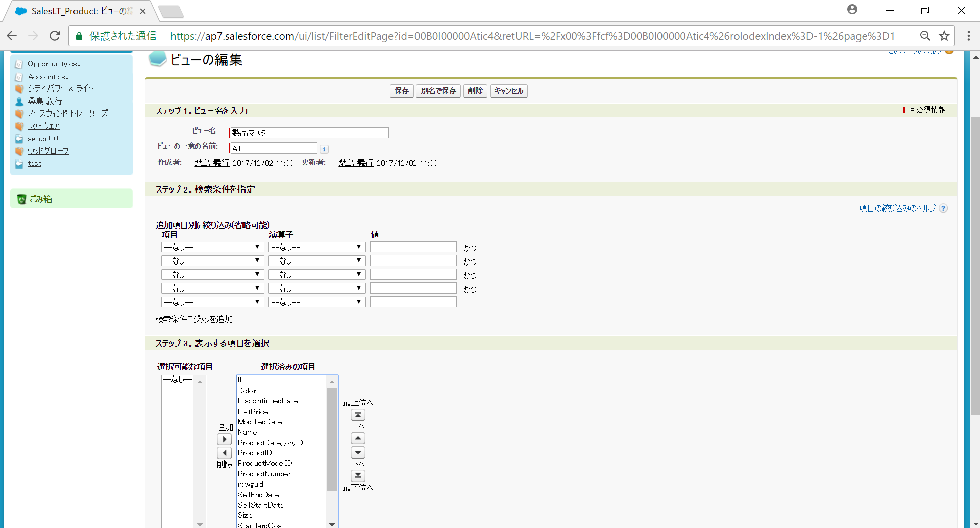Click the bookmark star in the address bar
The image size is (980, 528).
[945, 36]
